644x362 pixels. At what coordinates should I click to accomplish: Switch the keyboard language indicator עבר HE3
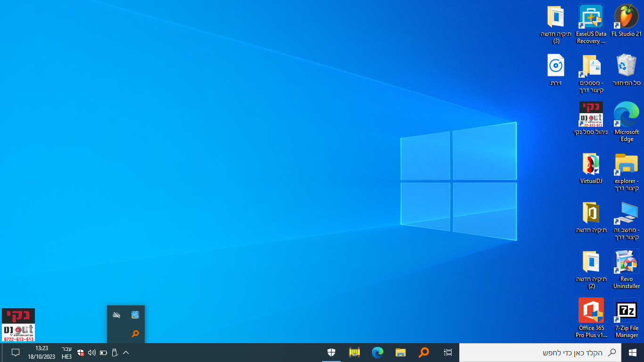[66, 353]
